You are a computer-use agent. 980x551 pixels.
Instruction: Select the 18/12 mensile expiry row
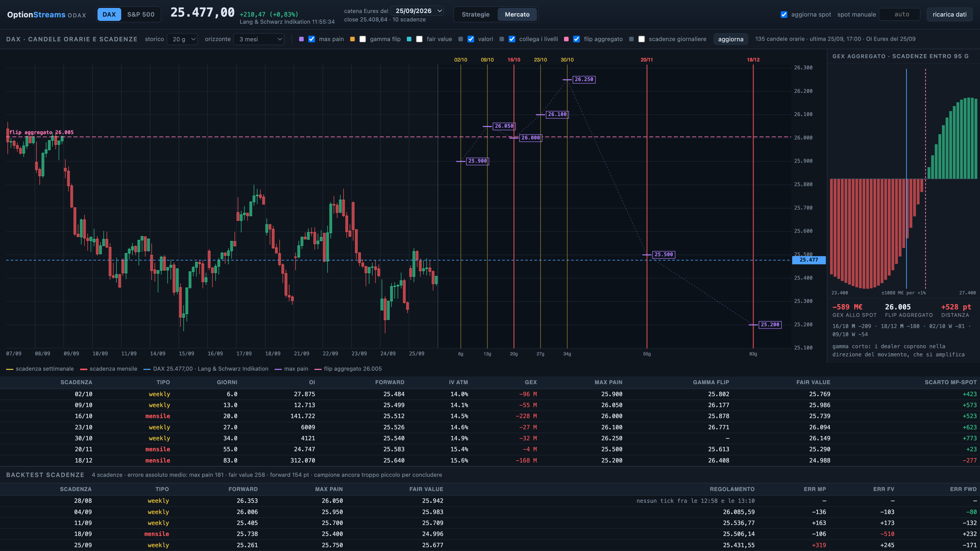coord(490,460)
